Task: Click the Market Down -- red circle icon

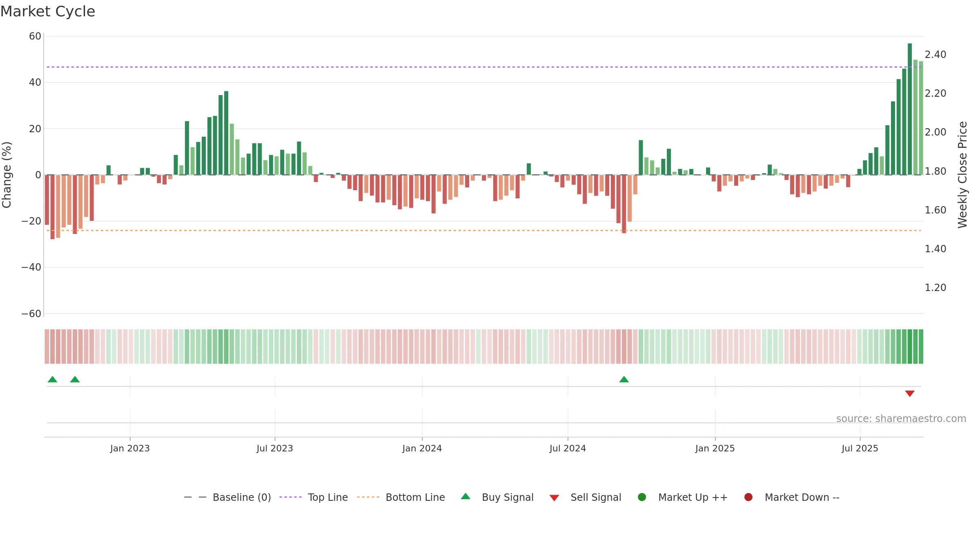Action: 748,497
